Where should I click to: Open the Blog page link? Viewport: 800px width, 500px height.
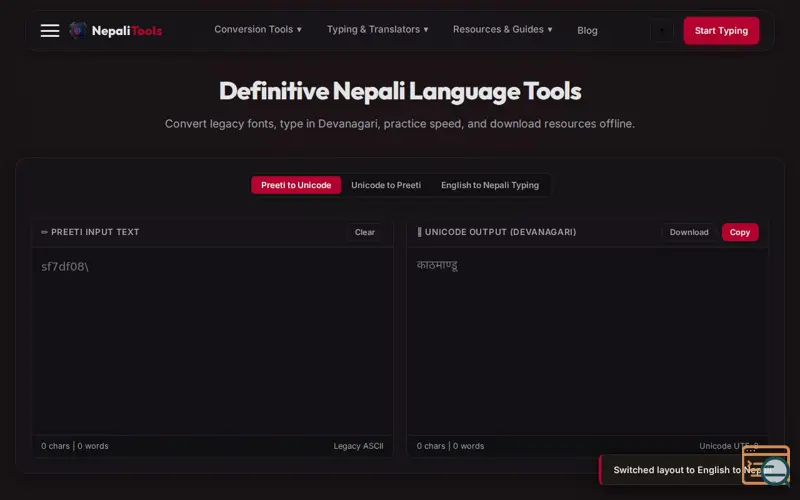tap(587, 31)
